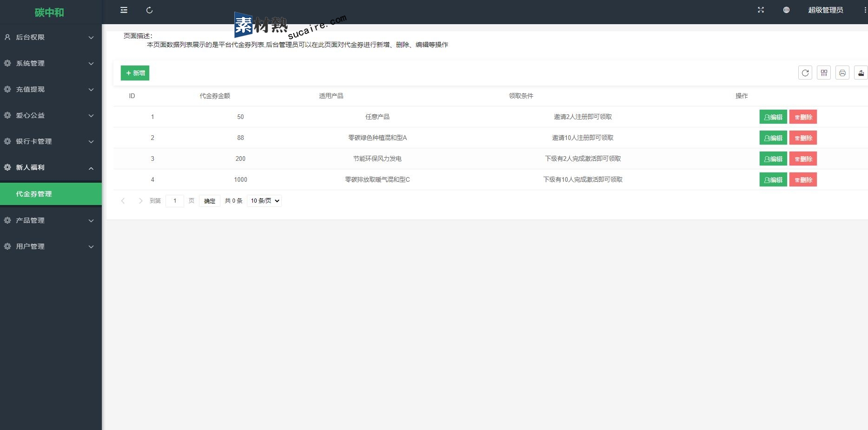Click the 代金券金额 column header
This screenshot has height=430, width=868.
[x=215, y=96]
